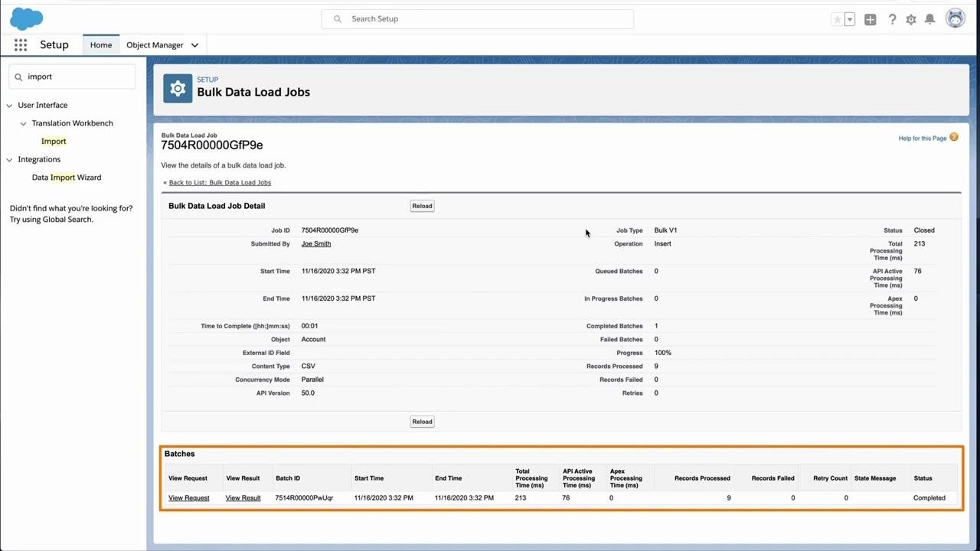Image resolution: width=980 pixels, height=551 pixels.
Task: Click the Job ID value 7504R00000GfP9e
Action: (x=329, y=230)
